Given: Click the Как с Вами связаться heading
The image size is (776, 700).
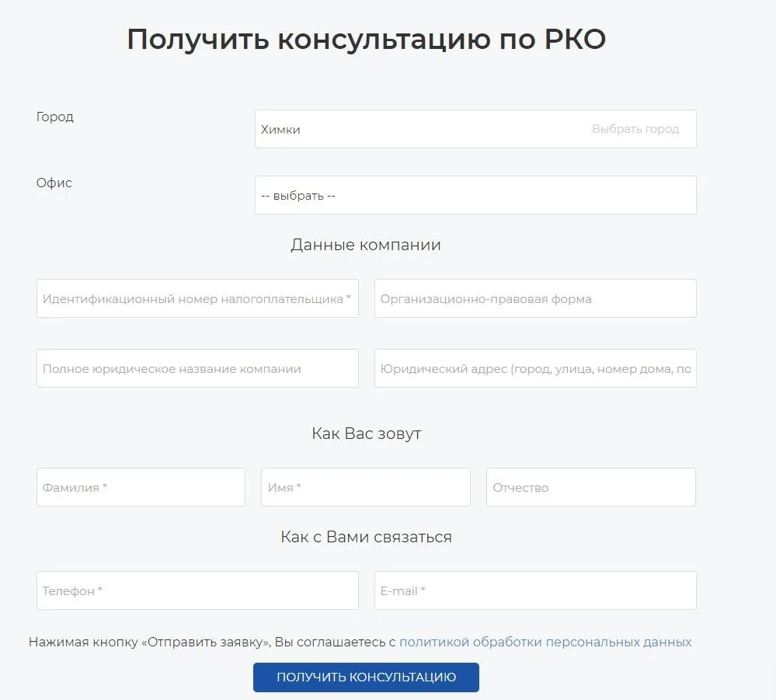Looking at the screenshot, I should pyautogui.click(x=366, y=537).
